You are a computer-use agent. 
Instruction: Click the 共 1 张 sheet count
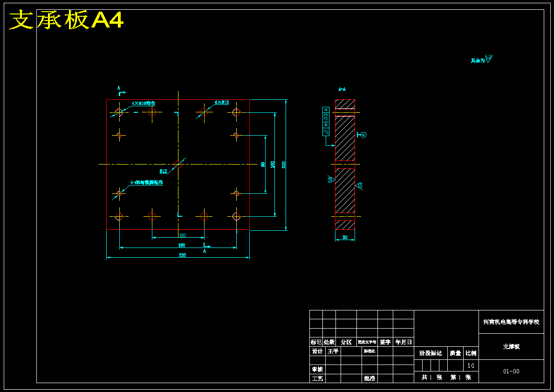(x=432, y=378)
